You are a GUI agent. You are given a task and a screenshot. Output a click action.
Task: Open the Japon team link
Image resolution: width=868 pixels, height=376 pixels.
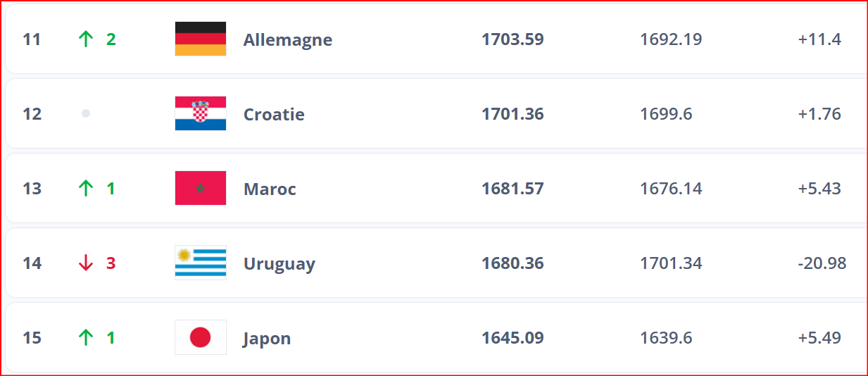click(x=267, y=338)
